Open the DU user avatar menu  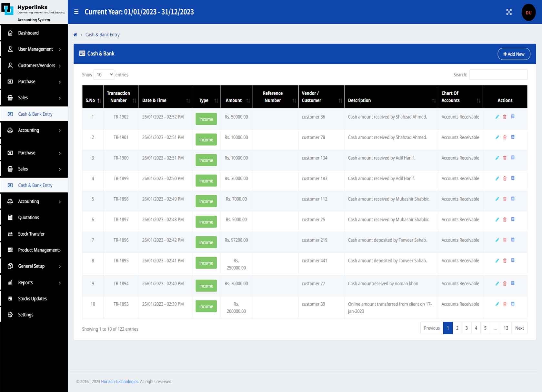pyautogui.click(x=528, y=12)
